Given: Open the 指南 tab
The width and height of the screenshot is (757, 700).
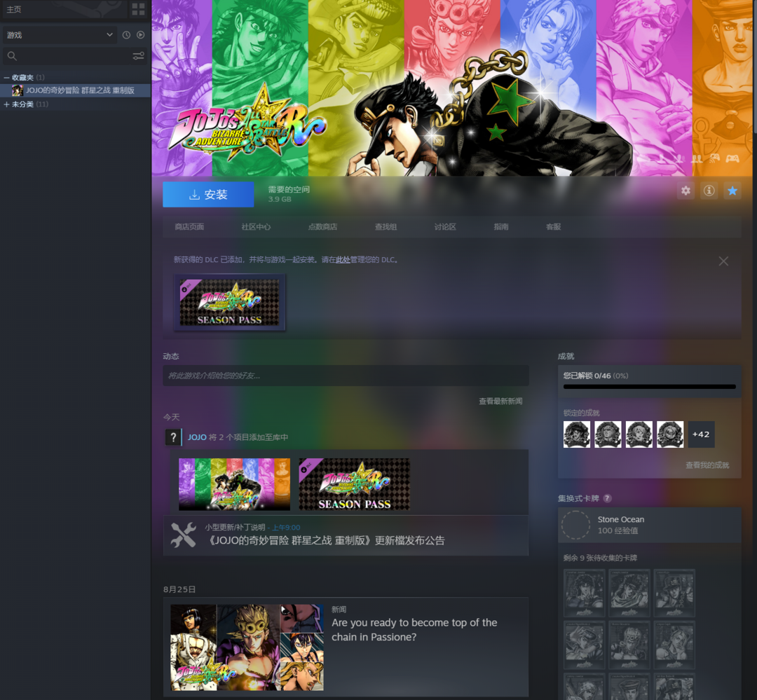Looking at the screenshot, I should (x=501, y=226).
